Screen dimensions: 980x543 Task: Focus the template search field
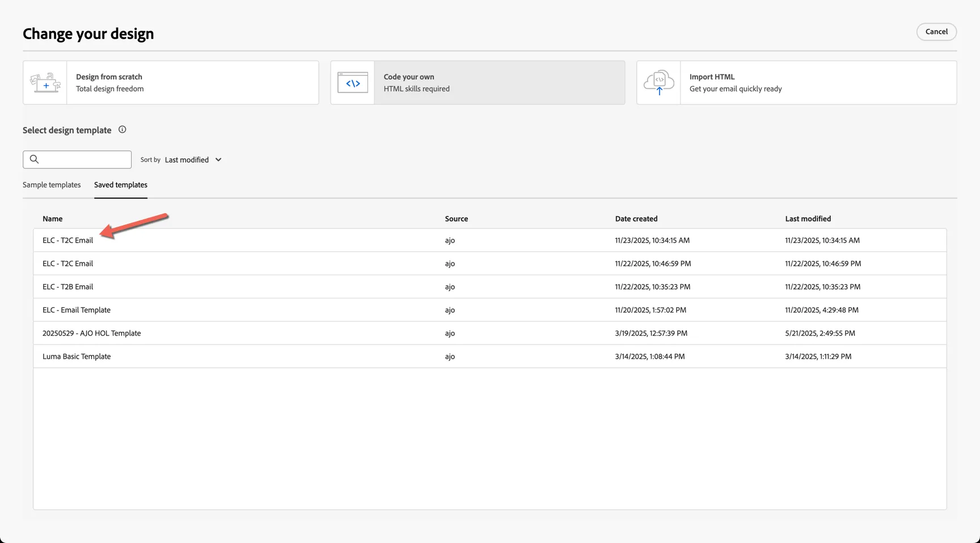(77, 159)
